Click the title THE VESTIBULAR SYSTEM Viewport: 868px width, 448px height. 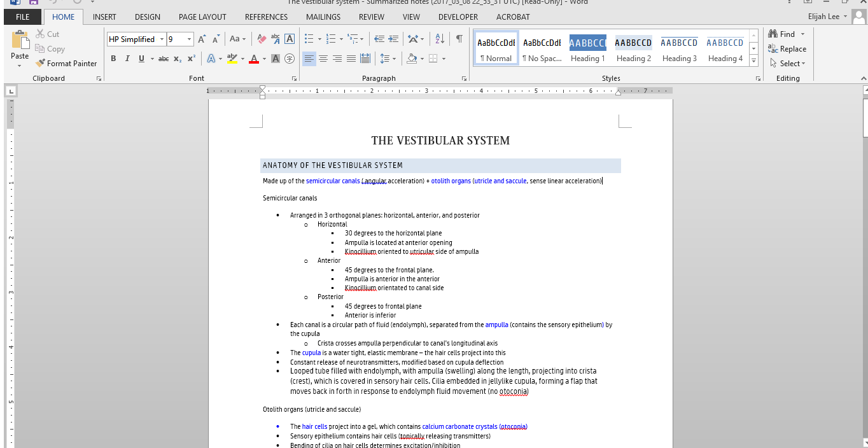pyautogui.click(x=440, y=141)
